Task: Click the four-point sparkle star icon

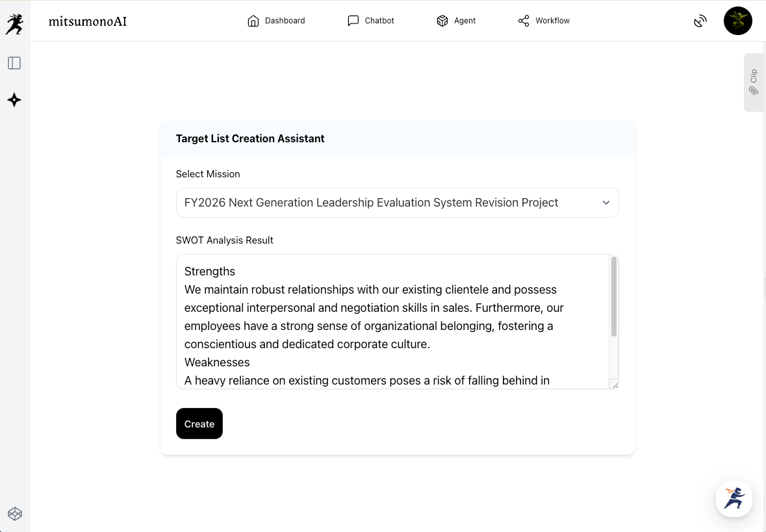Action: 14,100
